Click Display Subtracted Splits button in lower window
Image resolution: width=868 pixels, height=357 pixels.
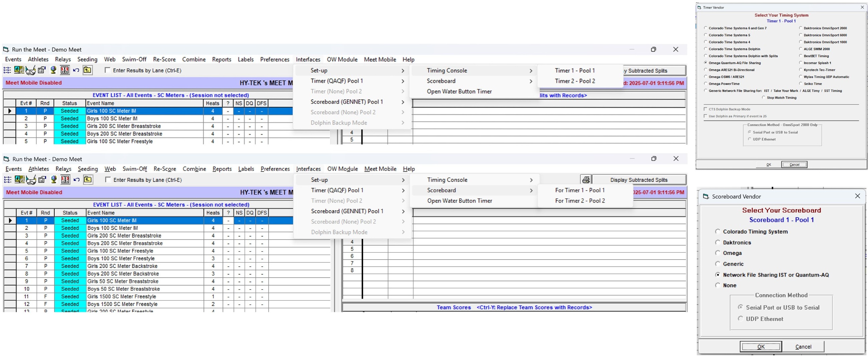(638, 180)
